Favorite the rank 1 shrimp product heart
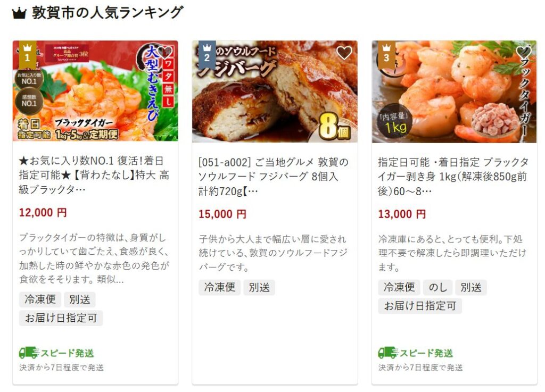Image resolution: width=545 pixels, height=392 pixels. (x=164, y=53)
